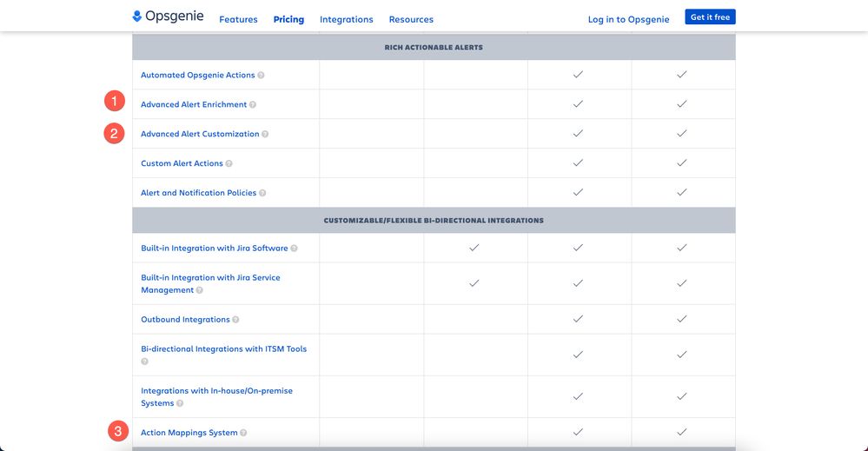868x451 pixels.
Task: Open help icon beside Automated Opsgenie Actions
Action: coord(261,76)
